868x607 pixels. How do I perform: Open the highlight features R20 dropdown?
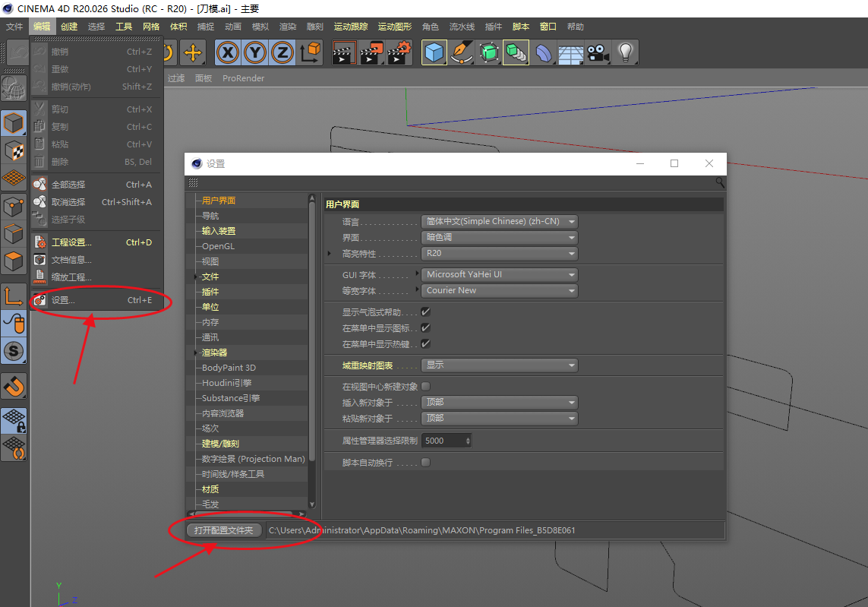click(x=500, y=253)
